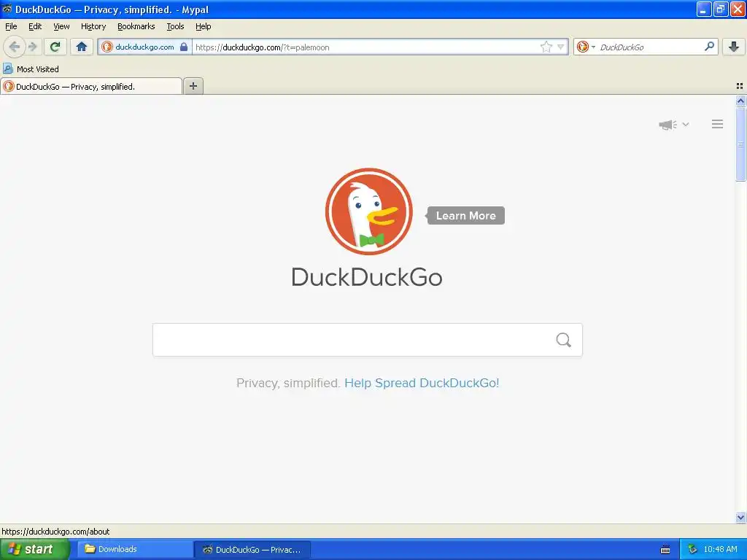Viewport: 747px width, 560px height.
Task: Open the Downloads arrow toolbar button
Action: pyautogui.click(x=734, y=47)
